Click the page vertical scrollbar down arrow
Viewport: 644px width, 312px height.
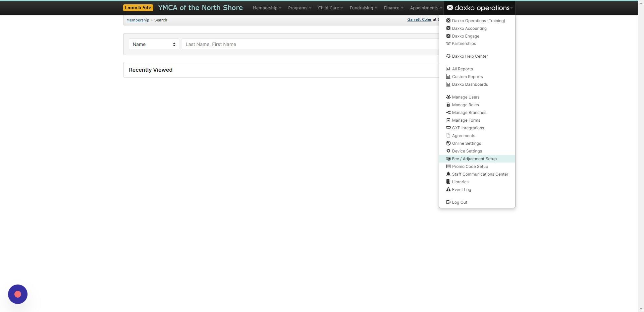pyautogui.click(x=641, y=309)
